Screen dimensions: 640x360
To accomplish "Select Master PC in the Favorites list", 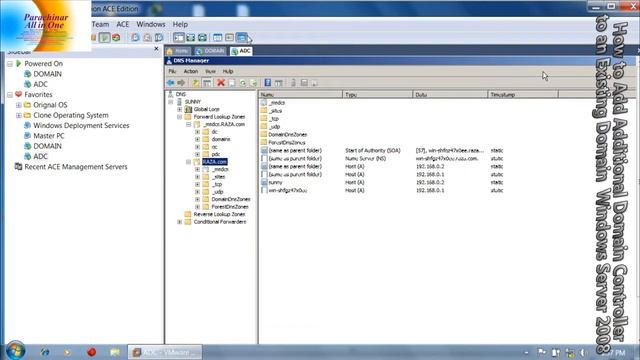I will [44, 136].
